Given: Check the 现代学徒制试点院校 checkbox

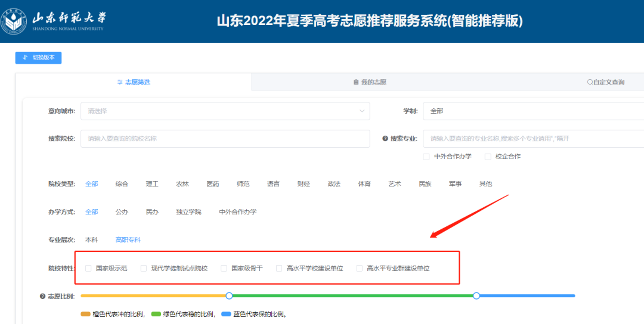Looking at the screenshot, I should (143, 269).
